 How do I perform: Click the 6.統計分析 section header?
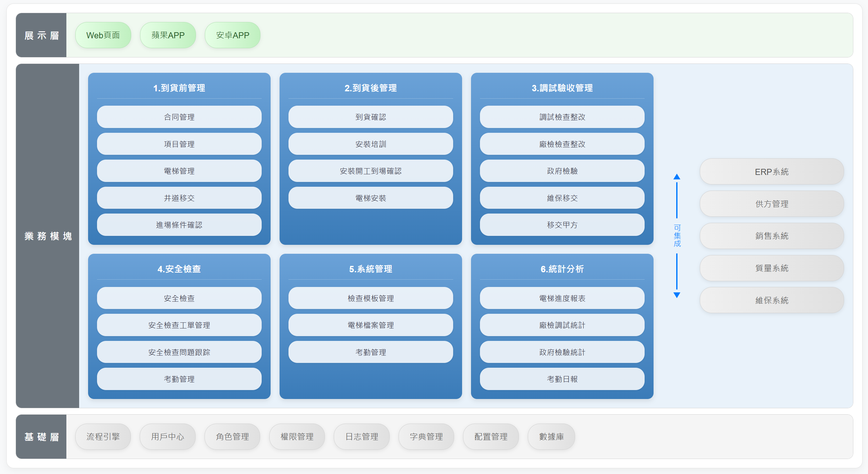562,269
